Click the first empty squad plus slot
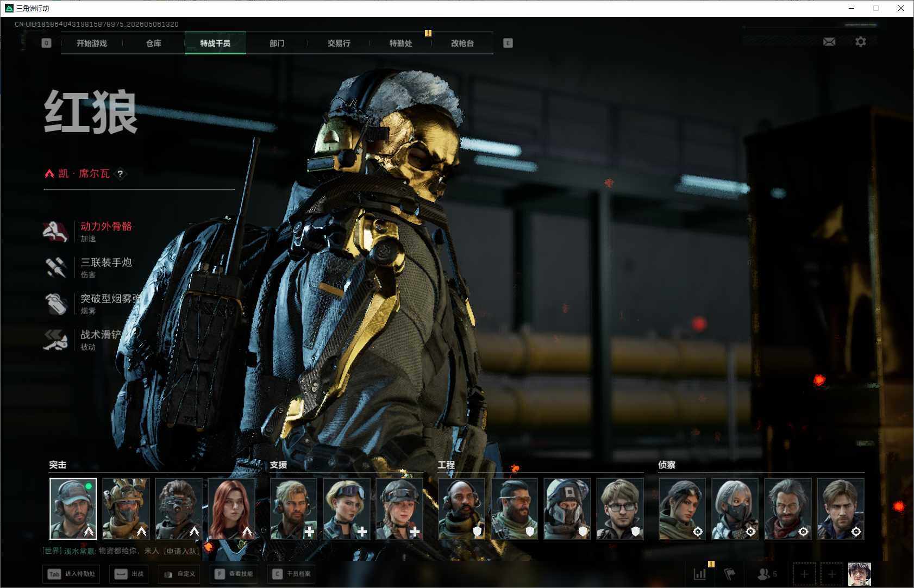 coord(805,574)
